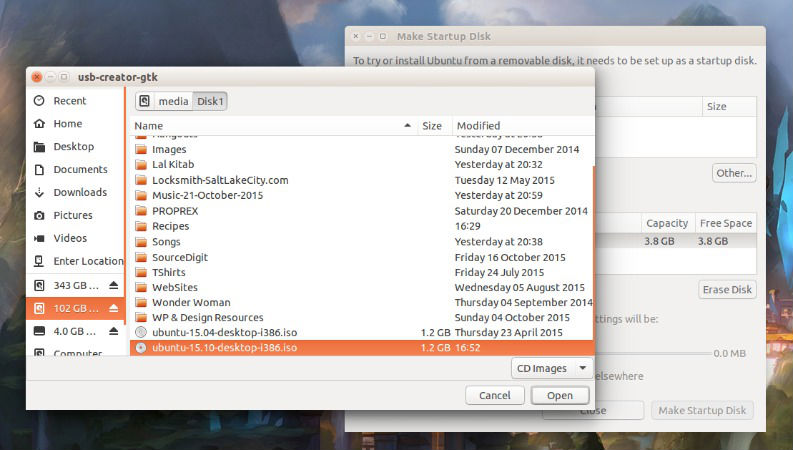Click the Images folder icon
This screenshot has height=450, width=793.
(141, 149)
